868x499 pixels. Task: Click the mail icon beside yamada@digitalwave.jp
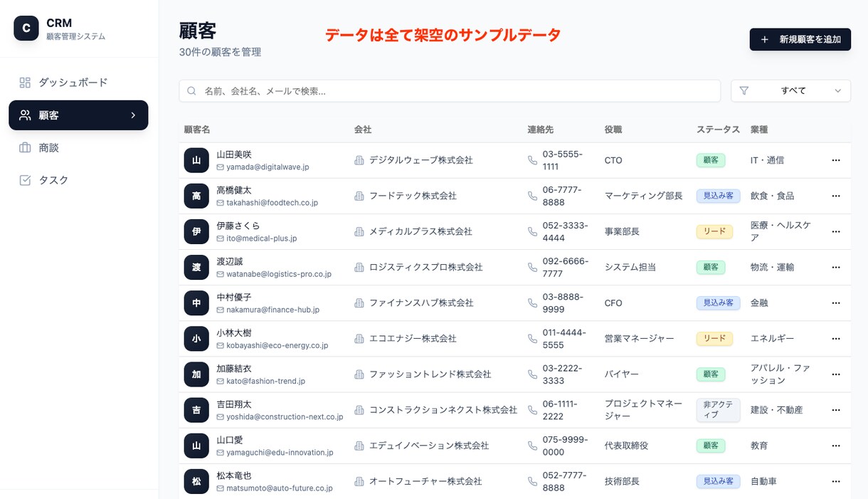point(221,167)
